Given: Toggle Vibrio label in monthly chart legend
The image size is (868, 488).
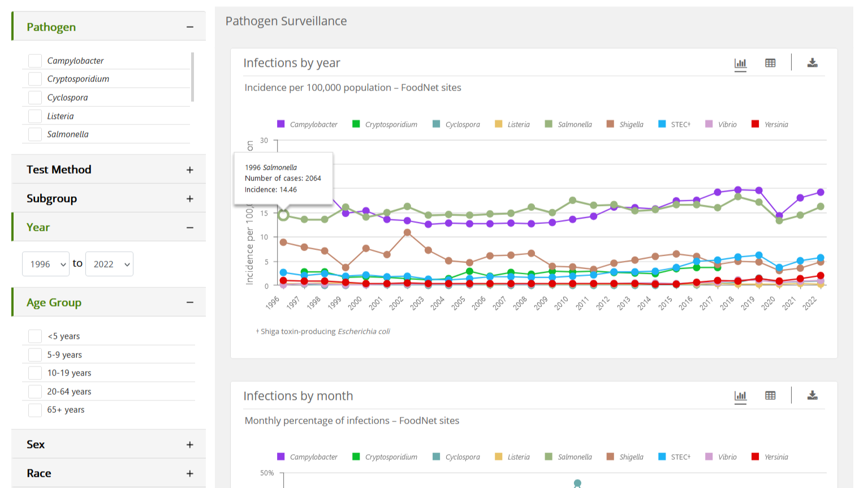Looking at the screenshot, I should coord(728,457).
